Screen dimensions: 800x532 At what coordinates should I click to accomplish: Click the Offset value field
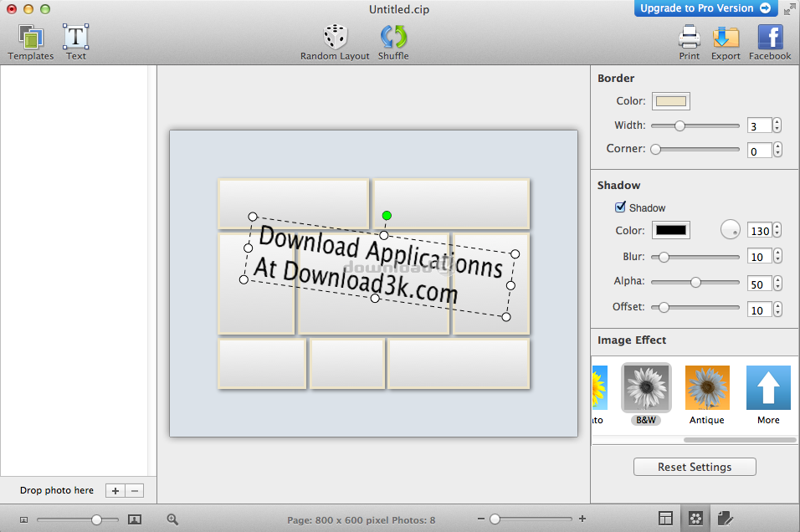pyautogui.click(x=759, y=310)
